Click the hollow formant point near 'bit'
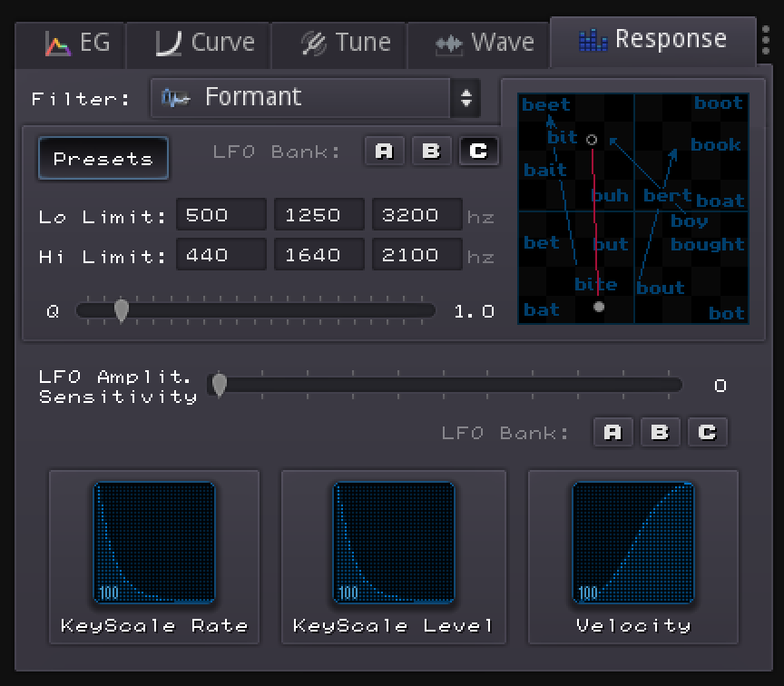Viewport: 784px width, 686px height. (x=592, y=140)
